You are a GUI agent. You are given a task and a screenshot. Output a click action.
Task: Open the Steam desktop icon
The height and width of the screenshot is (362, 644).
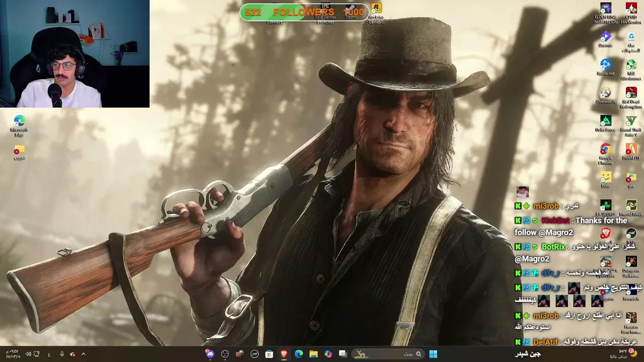[351, 11]
